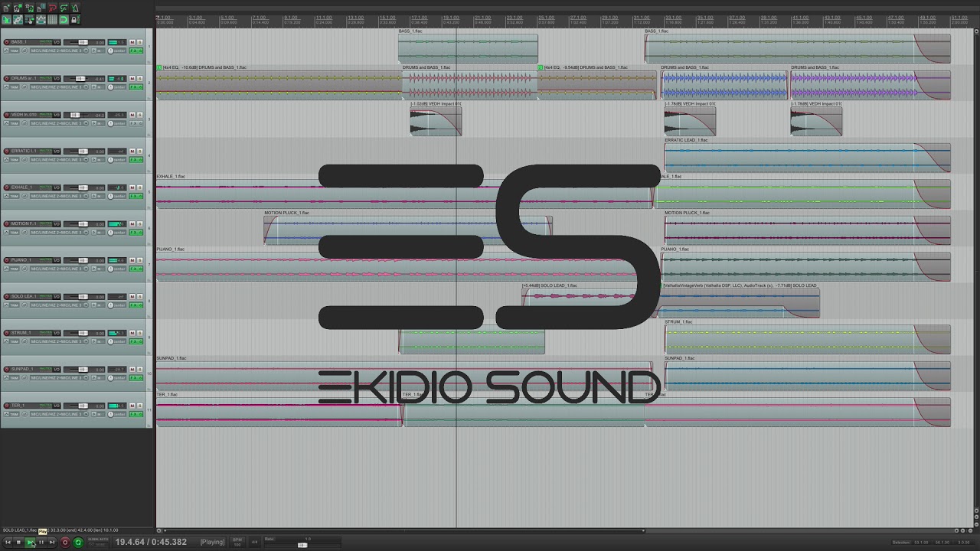Click the playback Rate slider handle
The width and height of the screenshot is (980, 551).
point(302,545)
